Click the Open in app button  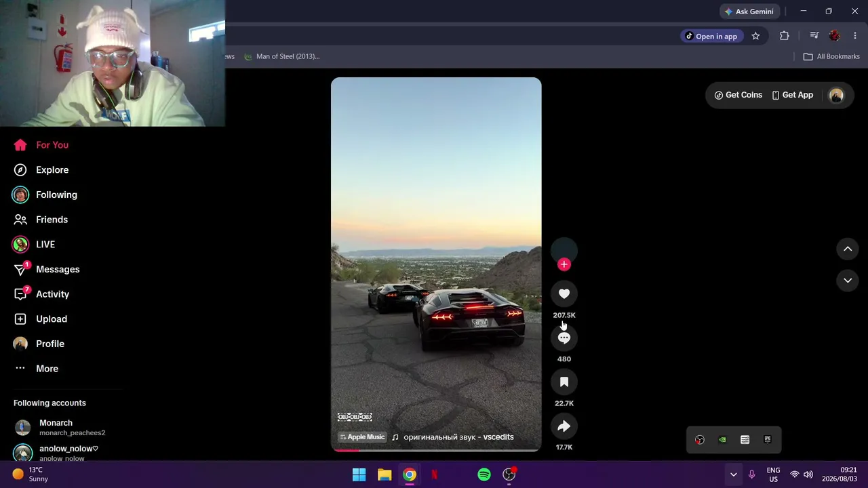(x=711, y=37)
